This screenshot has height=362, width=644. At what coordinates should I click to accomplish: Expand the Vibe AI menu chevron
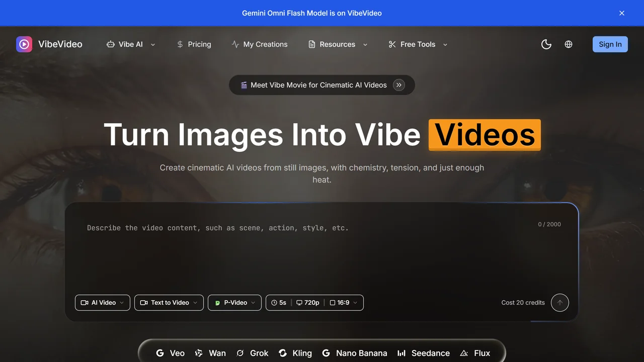[153, 45]
